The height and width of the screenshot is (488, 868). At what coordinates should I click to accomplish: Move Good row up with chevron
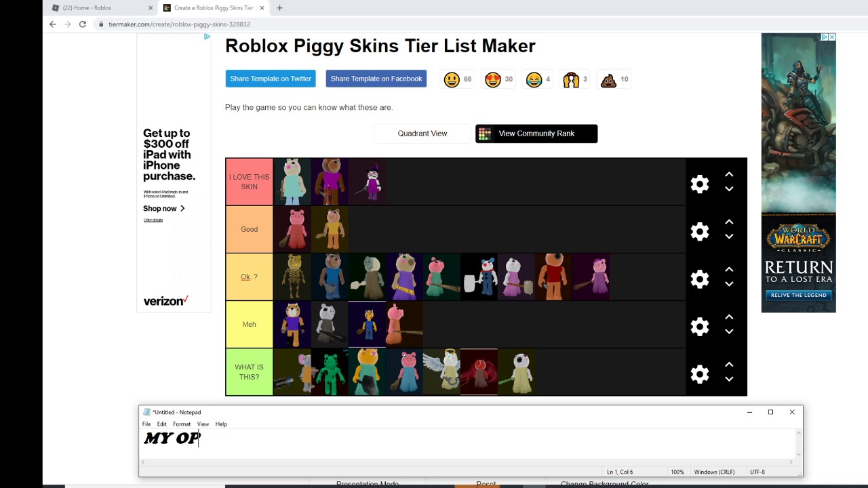tap(729, 222)
